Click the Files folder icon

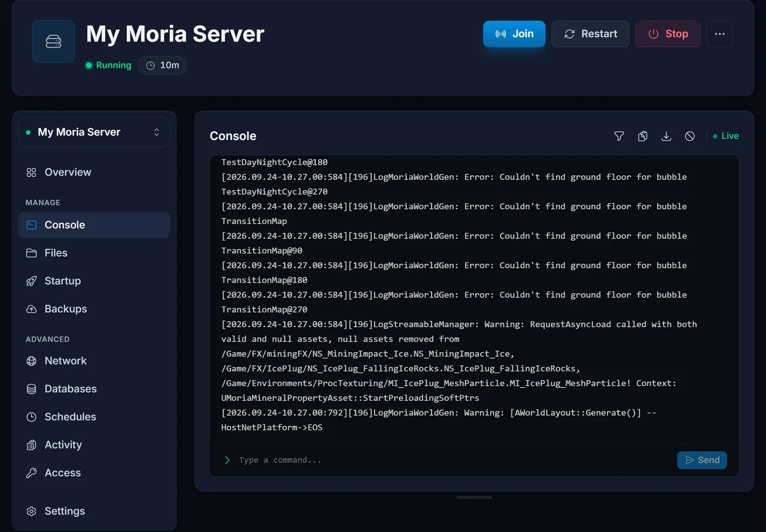32,253
